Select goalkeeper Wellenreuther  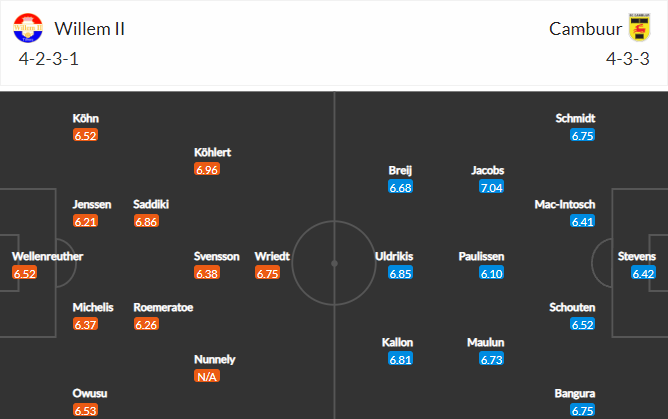47,256
